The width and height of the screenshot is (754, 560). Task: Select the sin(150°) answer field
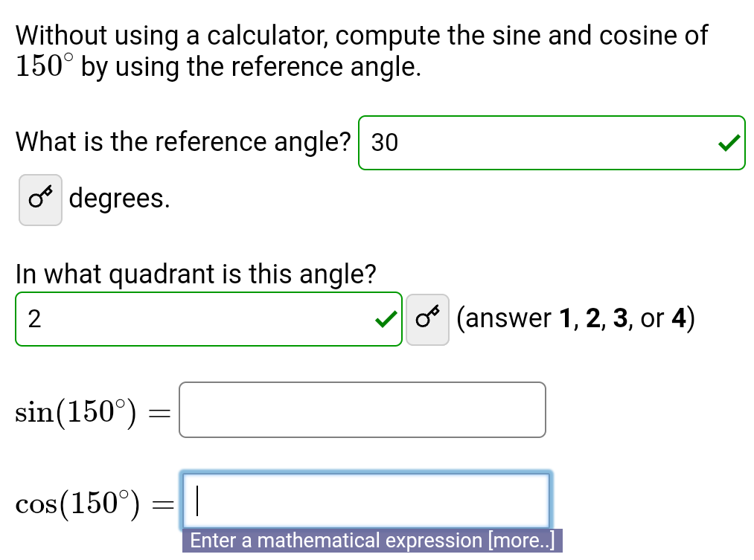click(x=362, y=410)
